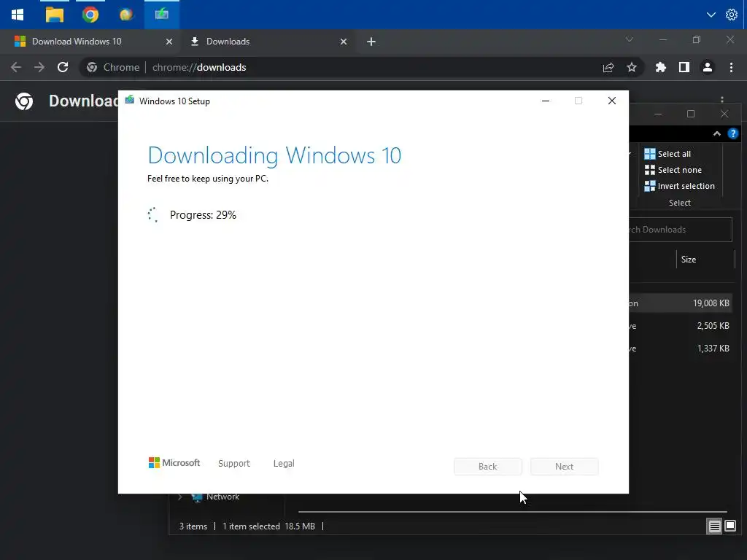
Task: Toggle Chrome side panel
Action: click(x=684, y=68)
